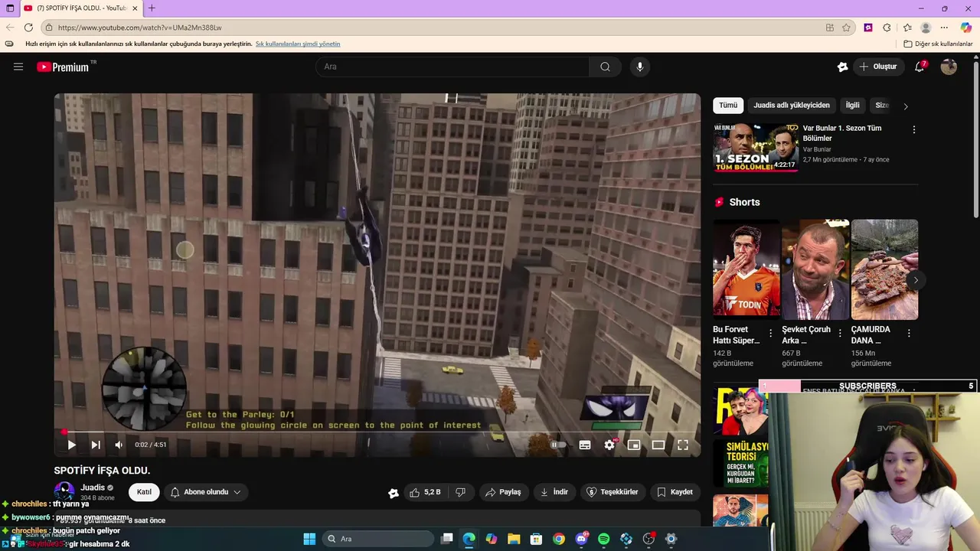Play the video
The image size is (980, 551).
[x=71, y=445]
